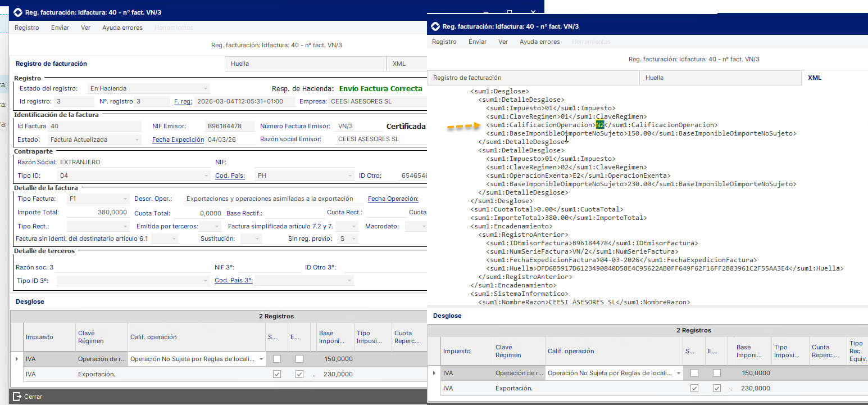Click the NombreRazon CEESI ASESORES SL XML line
The height and width of the screenshot is (405, 868).
tap(584, 303)
